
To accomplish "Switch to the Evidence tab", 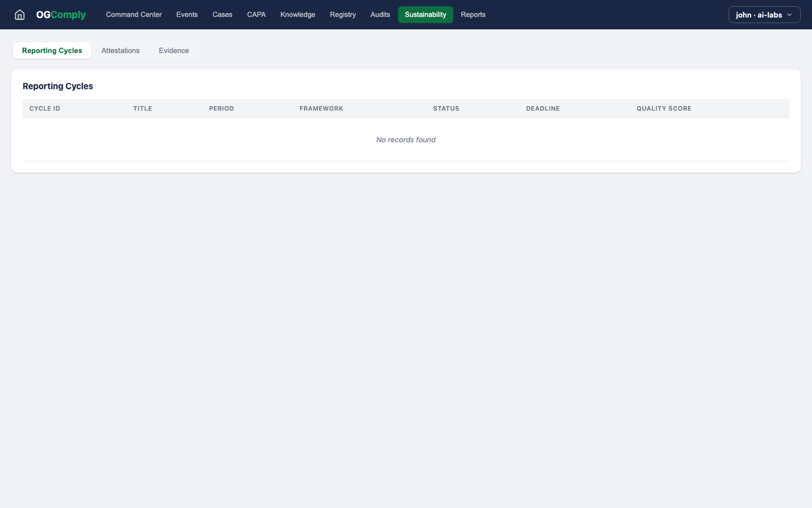I will point(174,51).
